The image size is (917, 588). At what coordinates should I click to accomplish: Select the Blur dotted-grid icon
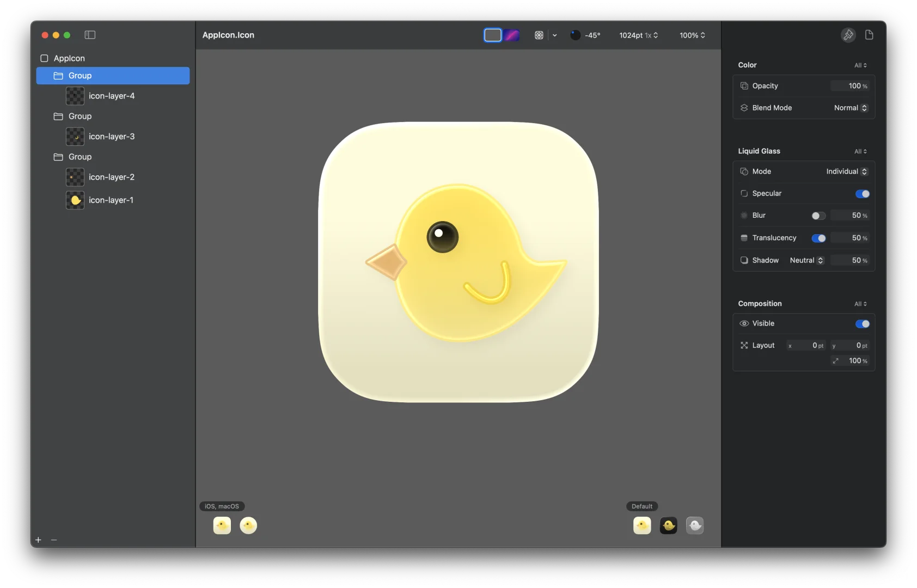(x=744, y=215)
